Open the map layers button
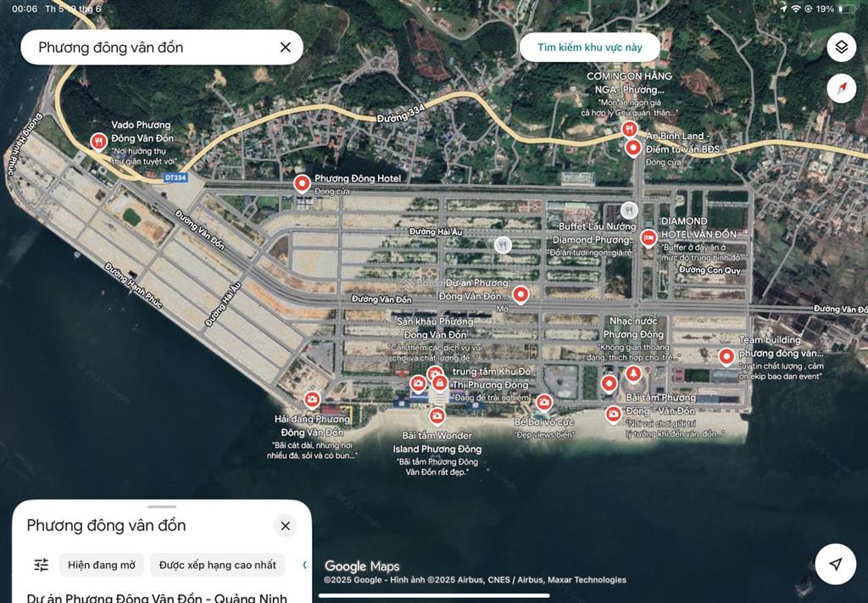 (841, 47)
